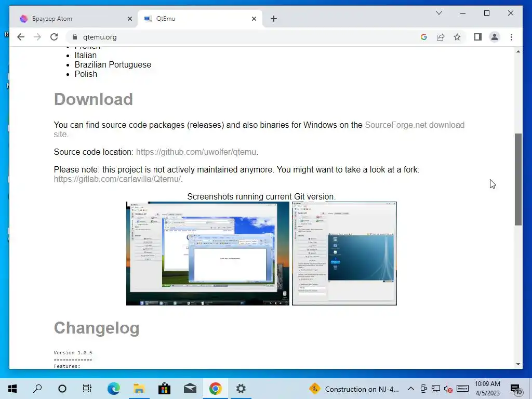Open network tray icon

pyautogui.click(x=436, y=389)
